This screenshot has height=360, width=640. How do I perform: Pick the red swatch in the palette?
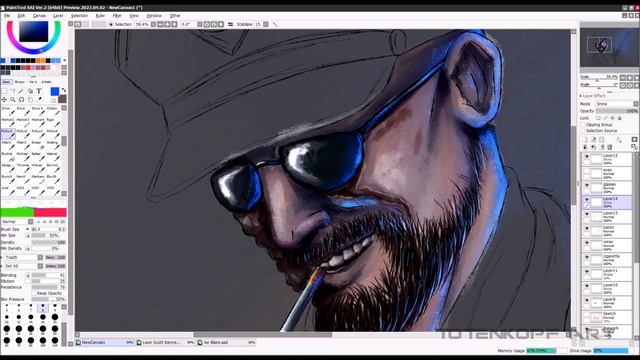pyautogui.click(x=28, y=67)
